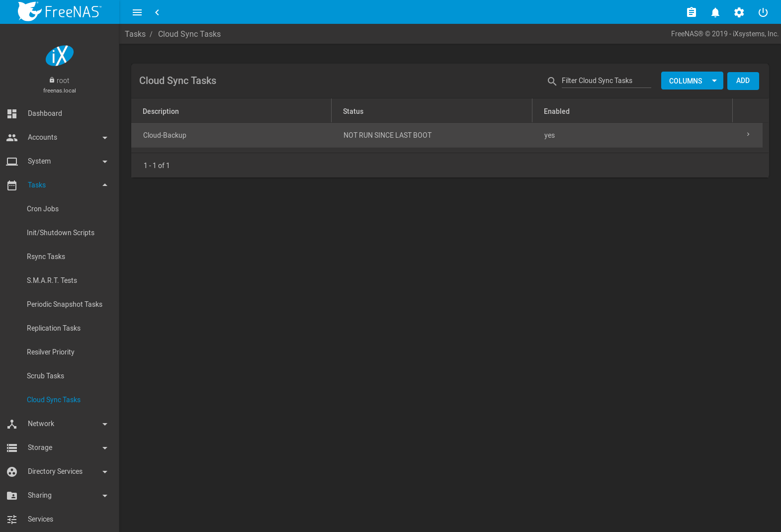
Task: Click the Tasks calendar icon
Action: [x=12, y=185]
